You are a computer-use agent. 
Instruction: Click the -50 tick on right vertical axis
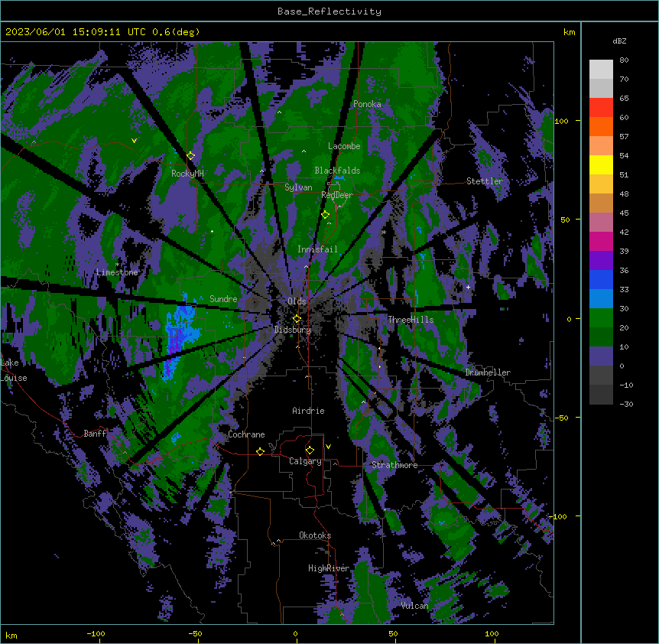coord(561,418)
